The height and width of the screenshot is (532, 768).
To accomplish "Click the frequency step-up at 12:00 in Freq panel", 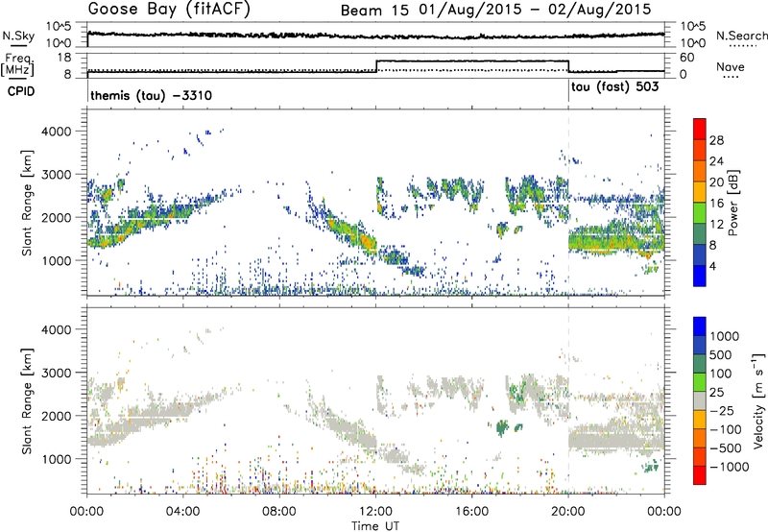I will (376, 66).
